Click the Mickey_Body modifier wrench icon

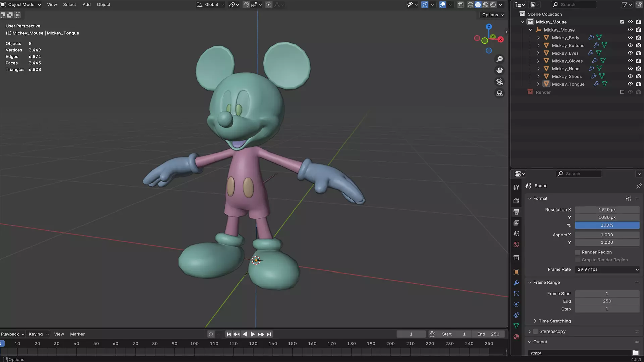pos(591,38)
